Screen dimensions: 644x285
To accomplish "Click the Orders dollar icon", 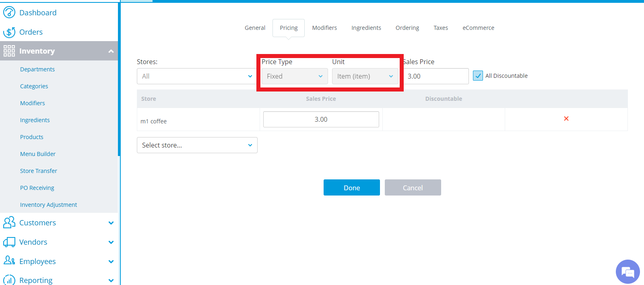I will pos(9,32).
